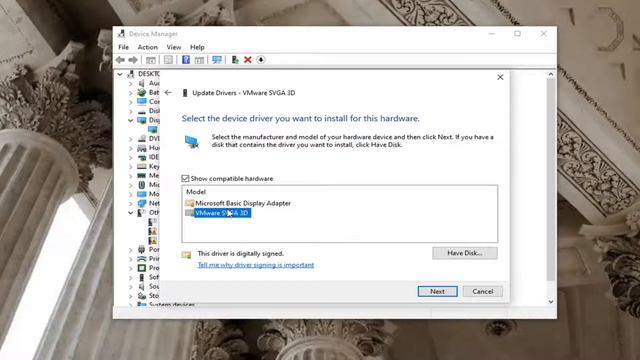Screen dimensions: 640x360
Task: Select the Audio speaker icon in device tree
Action: click(142, 83)
